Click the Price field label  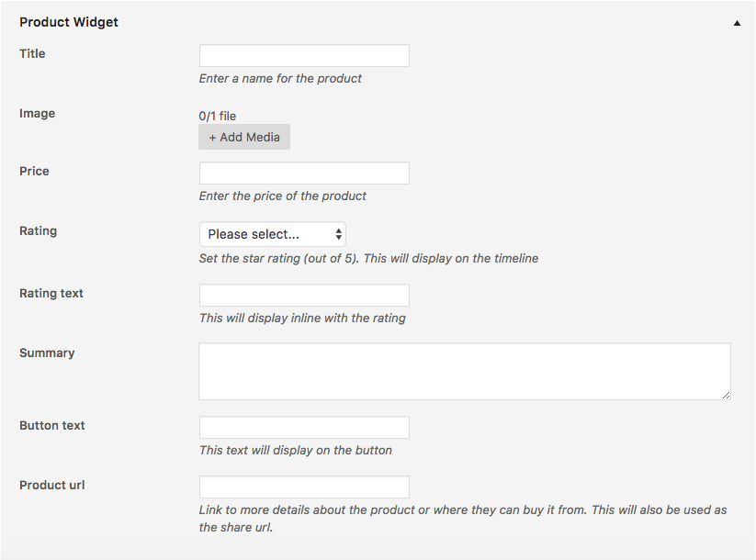[34, 171]
